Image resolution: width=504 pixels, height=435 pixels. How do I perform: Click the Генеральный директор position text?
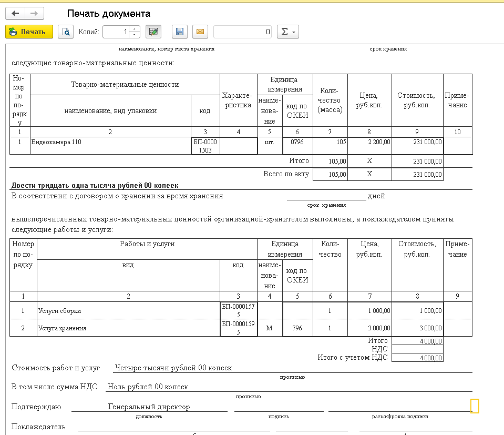pos(149,407)
